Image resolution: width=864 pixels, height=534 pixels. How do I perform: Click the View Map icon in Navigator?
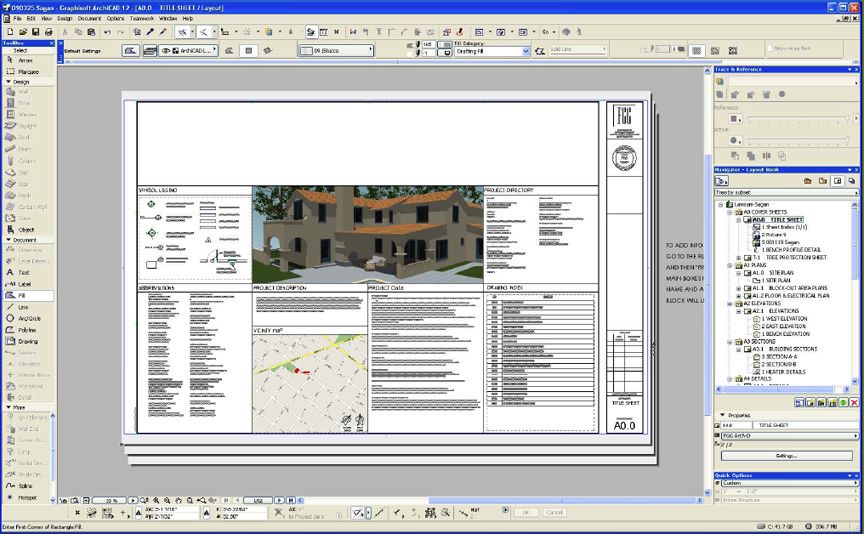822,181
